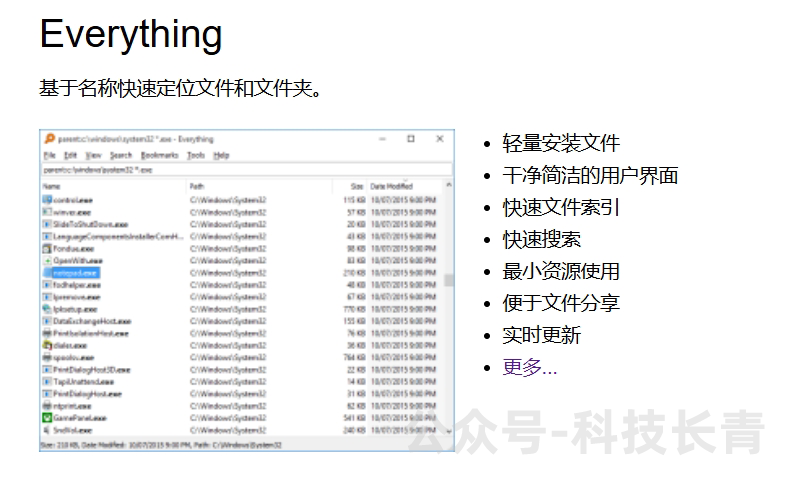Click the 541 KB size cell
Image resolution: width=786 pixels, height=481 pixels.
point(354,418)
